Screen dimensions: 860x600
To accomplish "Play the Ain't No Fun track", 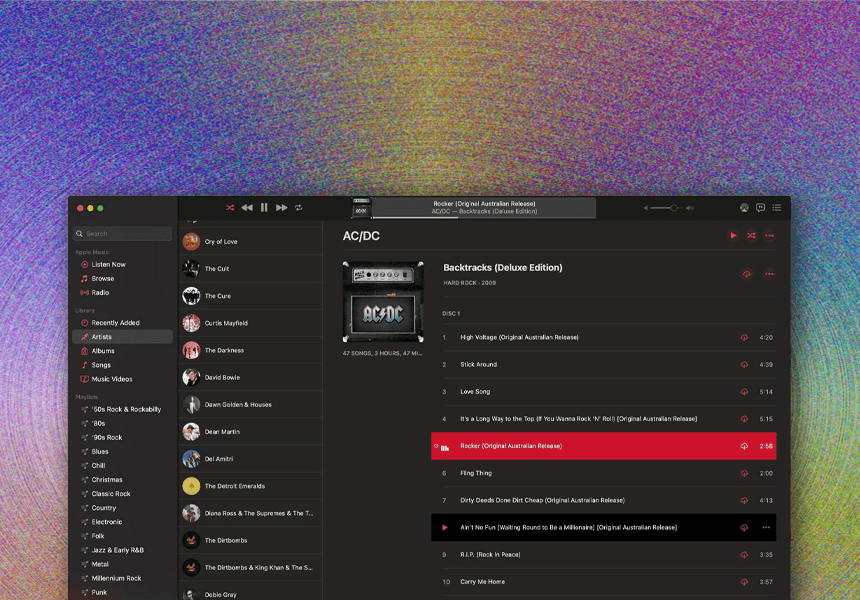I will click(x=445, y=527).
